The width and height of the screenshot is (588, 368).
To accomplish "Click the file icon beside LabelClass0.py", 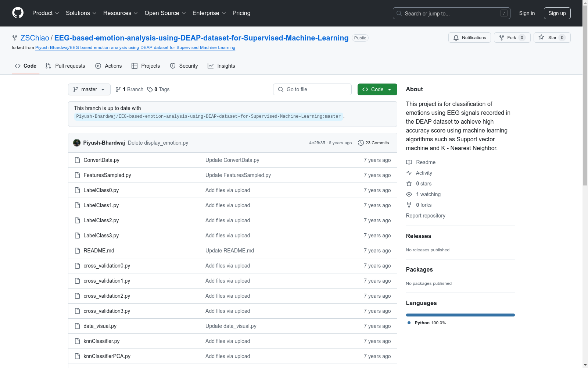I will 77,190.
